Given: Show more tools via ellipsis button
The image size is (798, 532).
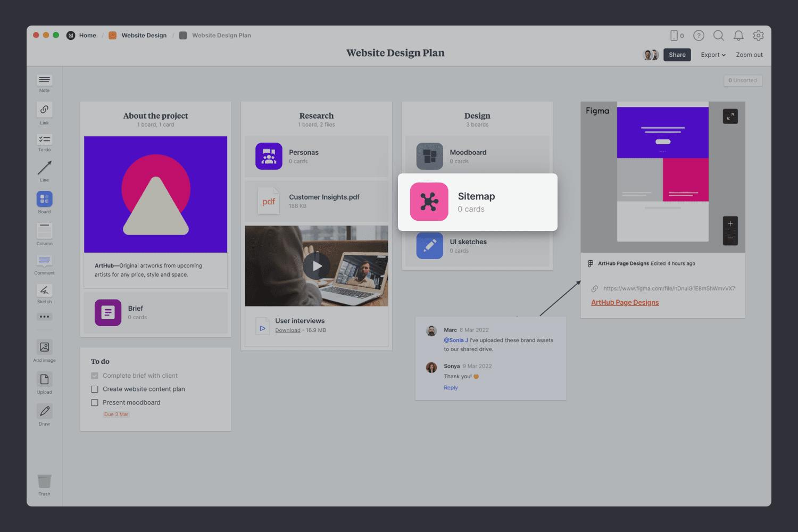Looking at the screenshot, I should click(44, 317).
